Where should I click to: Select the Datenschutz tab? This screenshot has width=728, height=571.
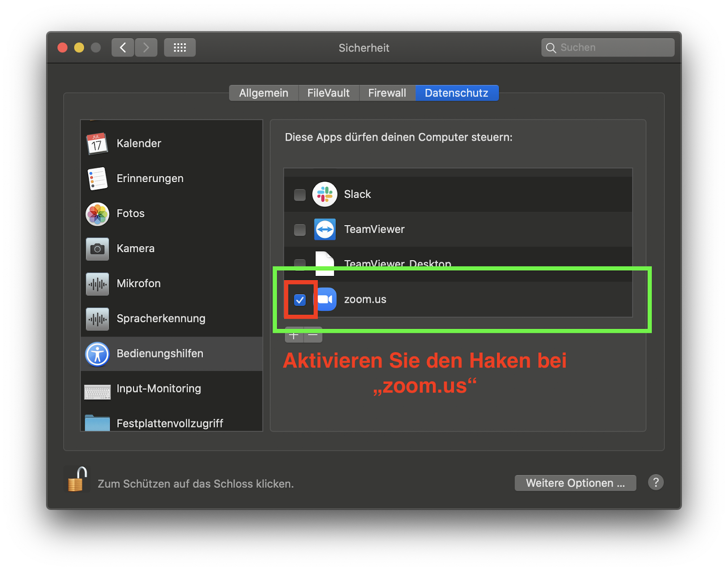click(457, 93)
